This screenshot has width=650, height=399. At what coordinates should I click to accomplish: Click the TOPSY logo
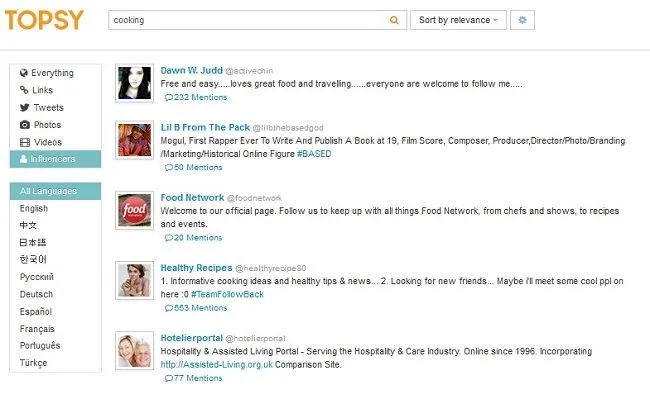click(44, 20)
